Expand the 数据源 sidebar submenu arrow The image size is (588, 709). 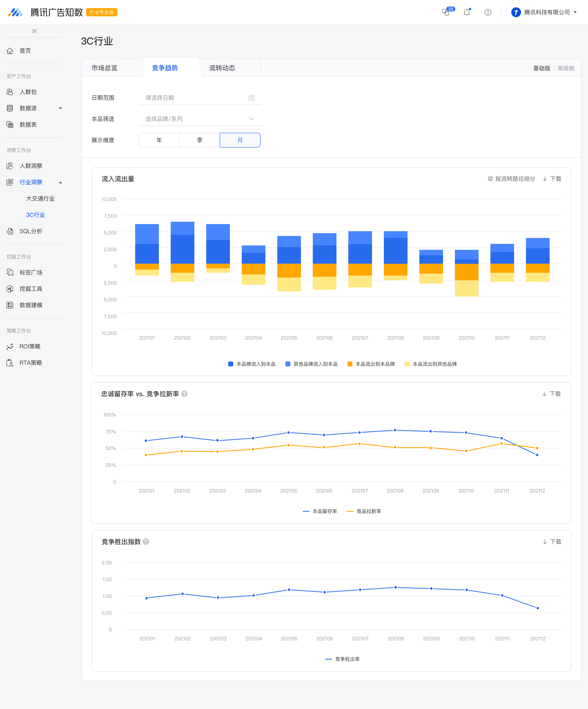60,108
